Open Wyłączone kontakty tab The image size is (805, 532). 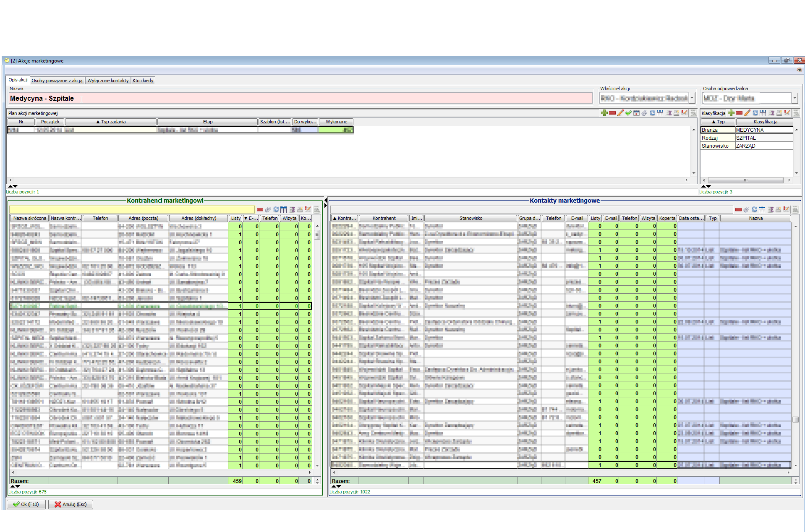coord(108,81)
